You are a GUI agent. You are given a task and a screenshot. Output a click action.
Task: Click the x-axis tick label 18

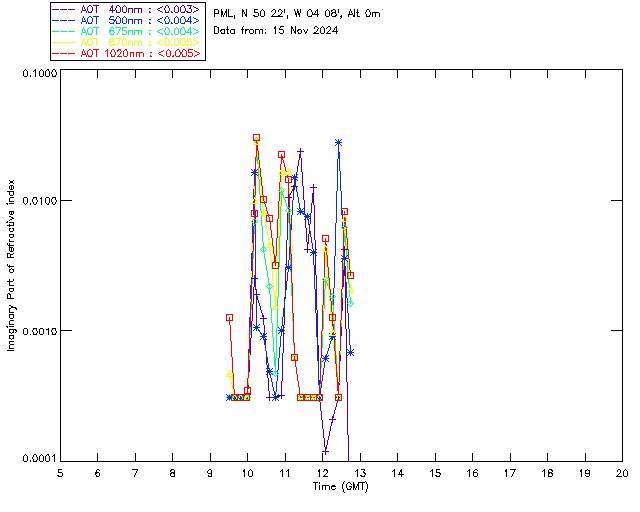click(547, 473)
